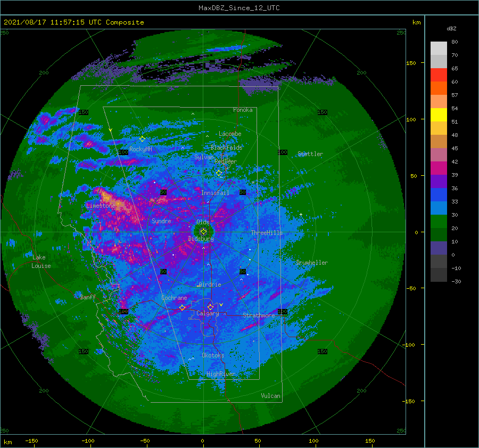Choose the bright green 20–30 dBZ legend swatch
The width and height of the screenshot is (479, 448).
coord(439,222)
